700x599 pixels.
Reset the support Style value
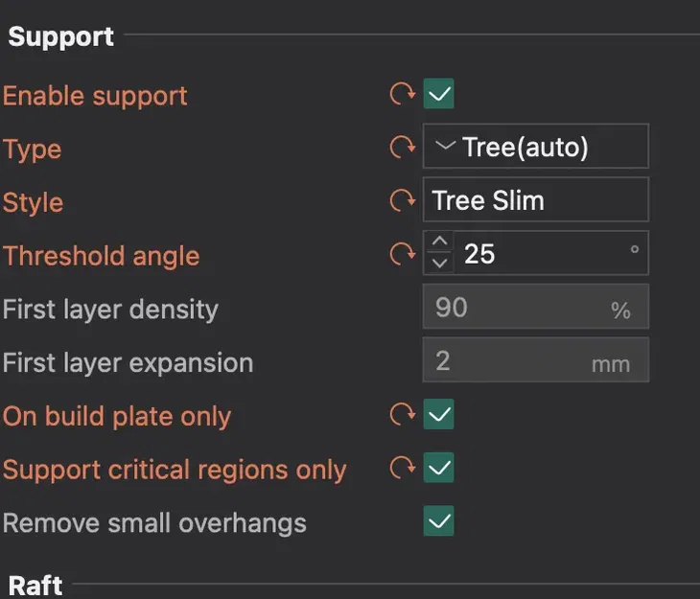tap(400, 201)
